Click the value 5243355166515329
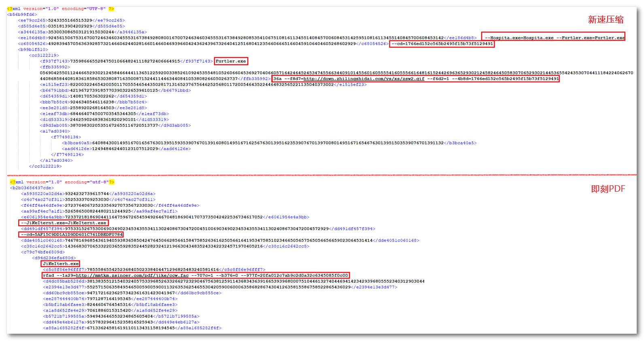The width and height of the screenshot is (644, 341). coord(70,20)
